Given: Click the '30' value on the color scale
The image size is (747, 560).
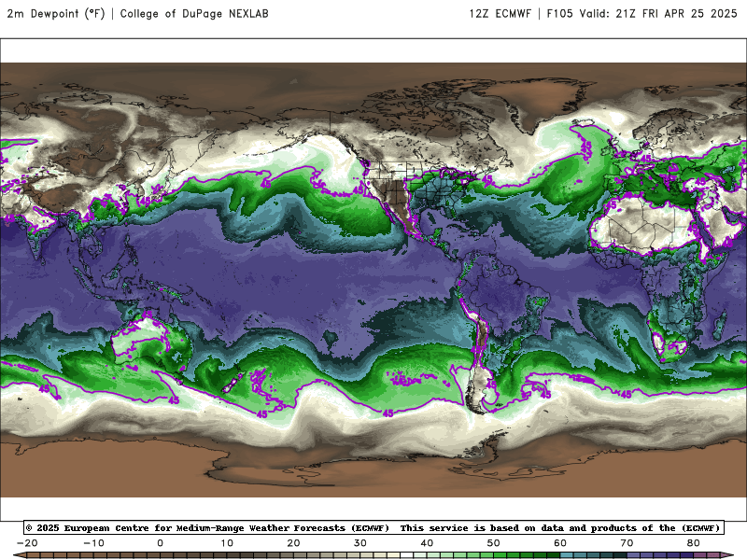Looking at the screenshot, I should click(x=360, y=543).
